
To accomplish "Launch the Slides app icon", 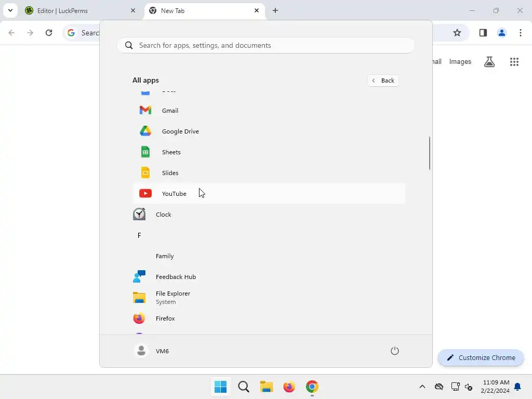I will click(x=145, y=172).
